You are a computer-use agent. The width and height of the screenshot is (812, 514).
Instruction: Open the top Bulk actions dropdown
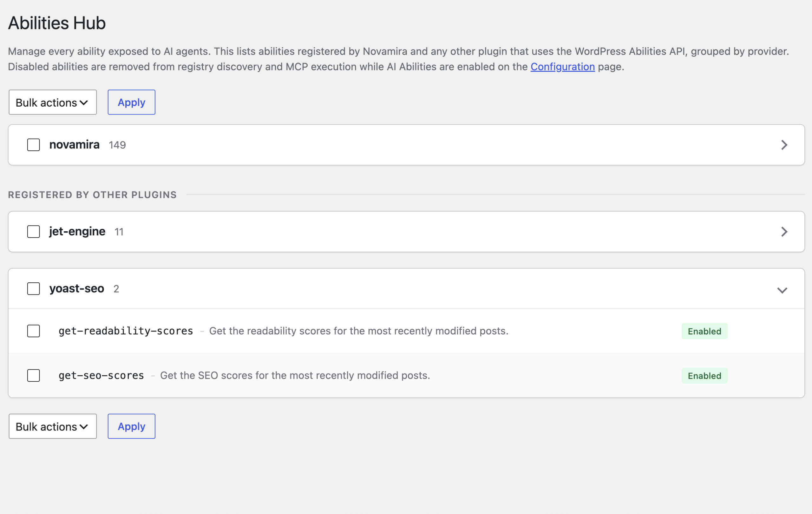coord(53,102)
